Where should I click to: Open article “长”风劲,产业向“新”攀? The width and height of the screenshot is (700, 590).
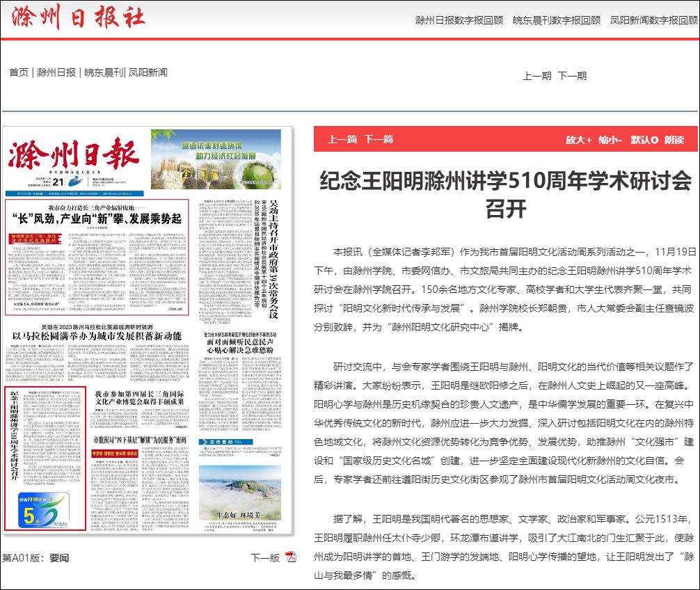click(97, 257)
